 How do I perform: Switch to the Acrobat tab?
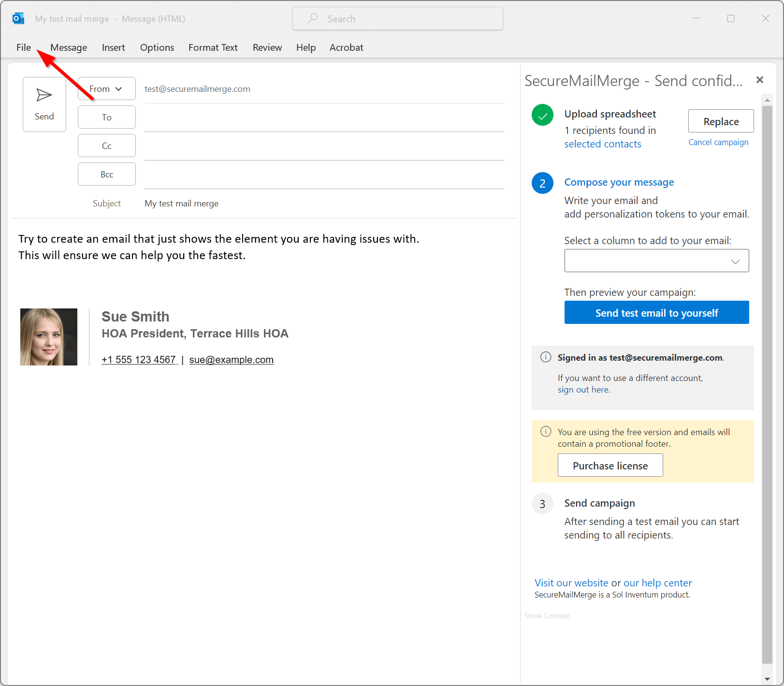coord(346,47)
